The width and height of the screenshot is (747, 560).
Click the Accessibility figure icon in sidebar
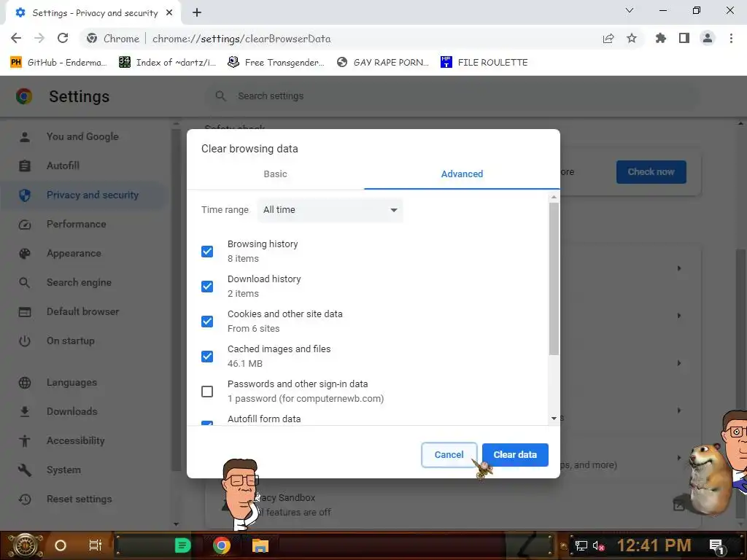(x=25, y=441)
